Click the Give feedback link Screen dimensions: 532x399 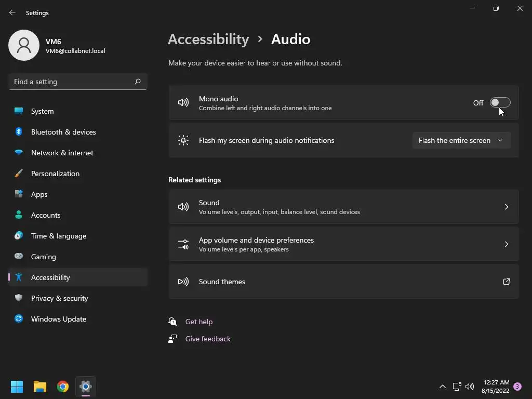(x=208, y=339)
